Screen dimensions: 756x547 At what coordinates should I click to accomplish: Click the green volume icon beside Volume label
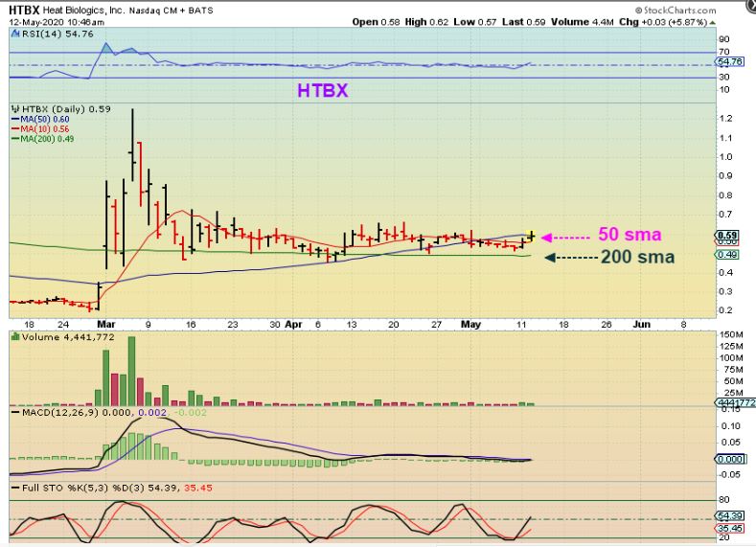click(x=15, y=336)
